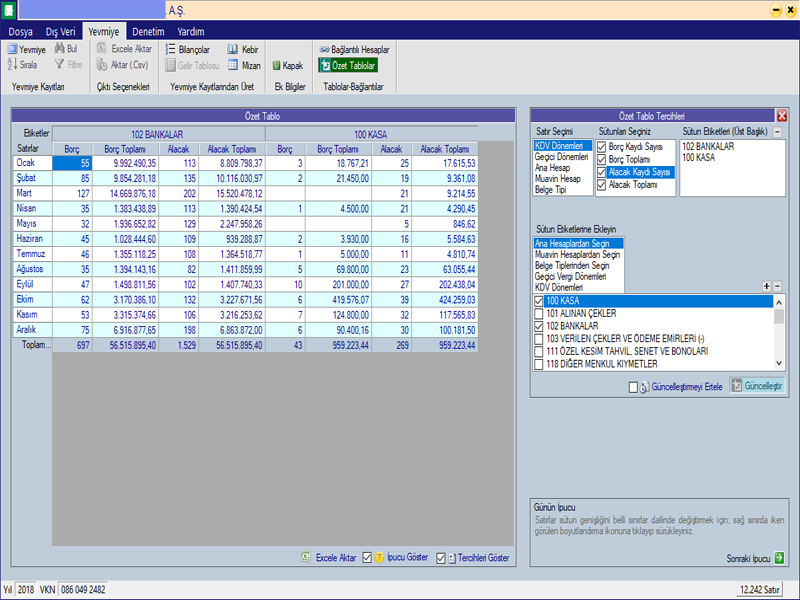Click the minus button above account list
The height and width of the screenshot is (600, 800).
pyautogui.click(x=777, y=286)
